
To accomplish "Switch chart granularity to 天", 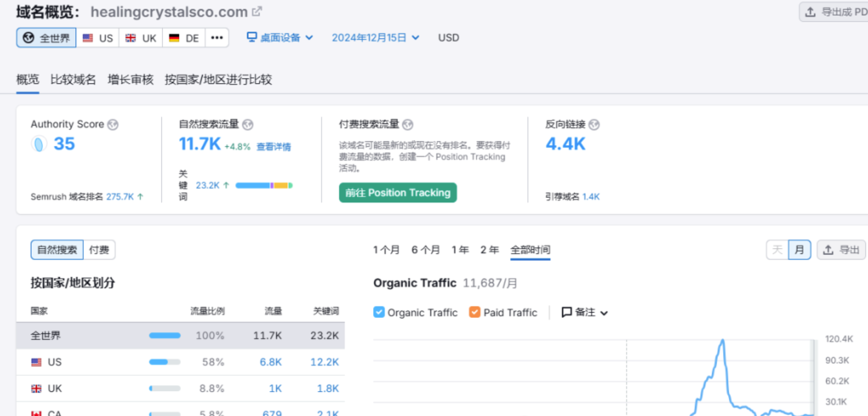I will (x=777, y=250).
